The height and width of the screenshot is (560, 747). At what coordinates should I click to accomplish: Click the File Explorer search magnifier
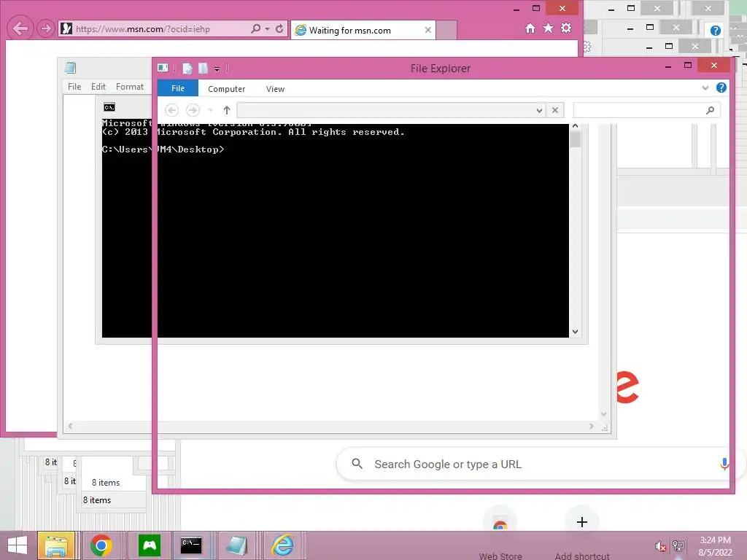(710, 110)
